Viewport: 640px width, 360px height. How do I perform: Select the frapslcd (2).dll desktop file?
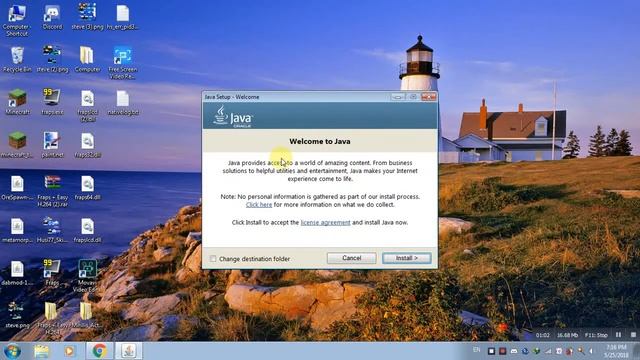tap(87, 106)
